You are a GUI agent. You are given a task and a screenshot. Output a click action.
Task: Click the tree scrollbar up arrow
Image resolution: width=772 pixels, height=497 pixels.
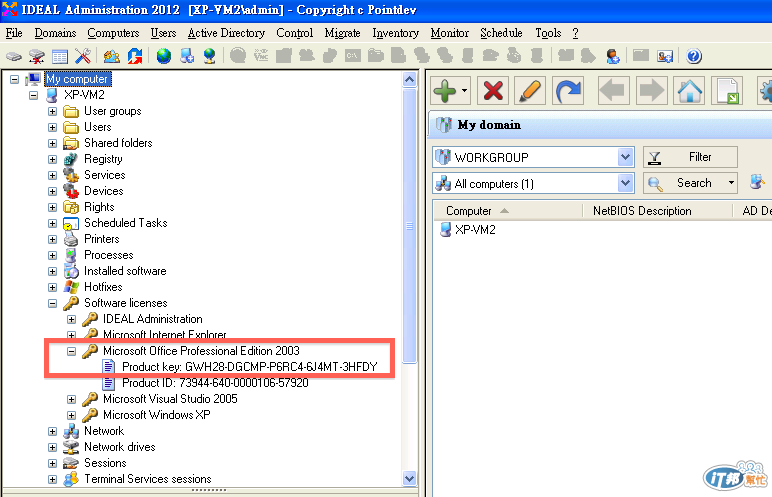409,79
